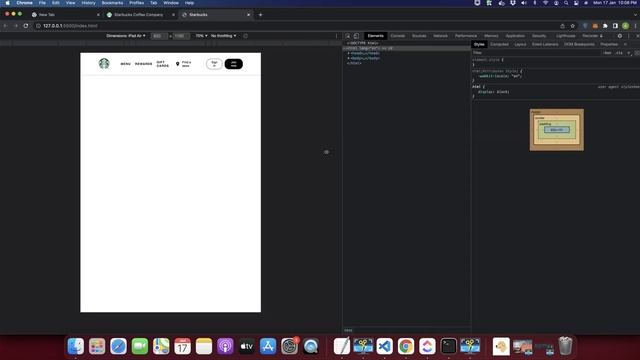Open Safari from the Dock
640x360 pixels.
pyautogui.click(x=118, y=346)
